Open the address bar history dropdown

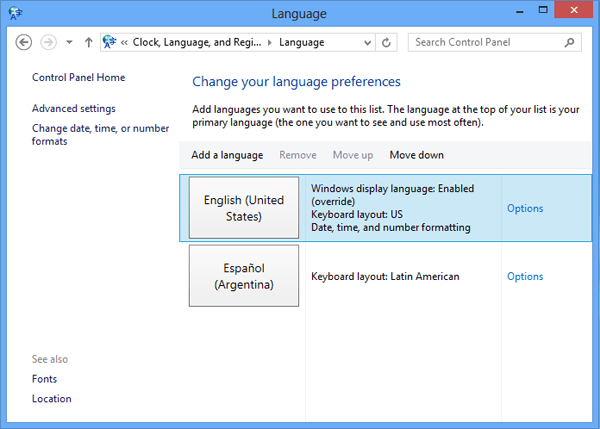[367, 42]
